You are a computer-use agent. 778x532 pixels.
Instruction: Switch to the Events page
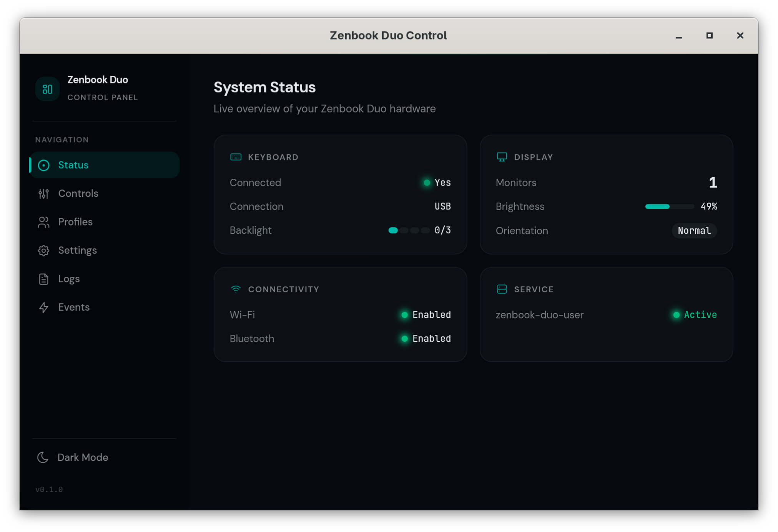pos(105,308)
